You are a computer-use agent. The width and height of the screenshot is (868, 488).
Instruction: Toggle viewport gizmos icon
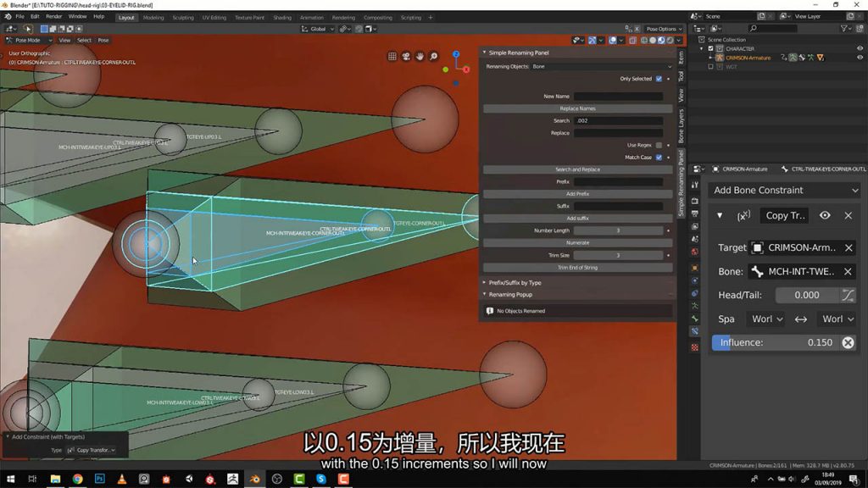[593, 41]
